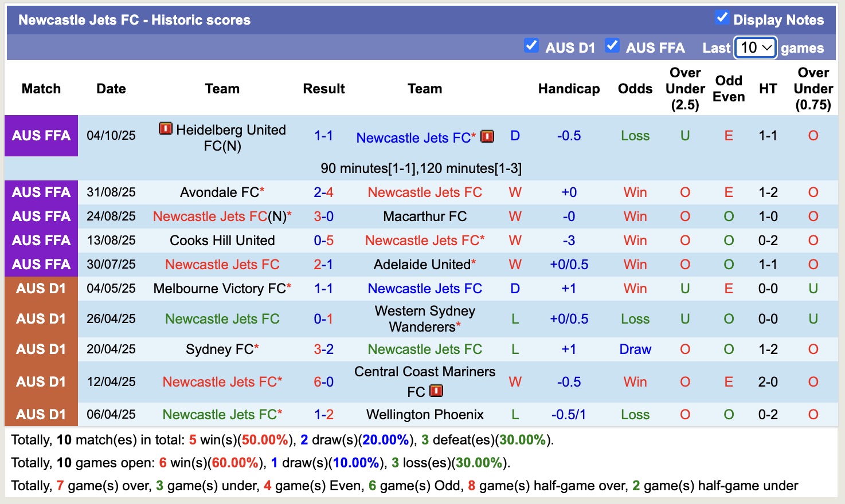The image size is (845, 504).
Task: Open the Newcastle Jets FC link on 31/08/25 row
Action: 424,192
